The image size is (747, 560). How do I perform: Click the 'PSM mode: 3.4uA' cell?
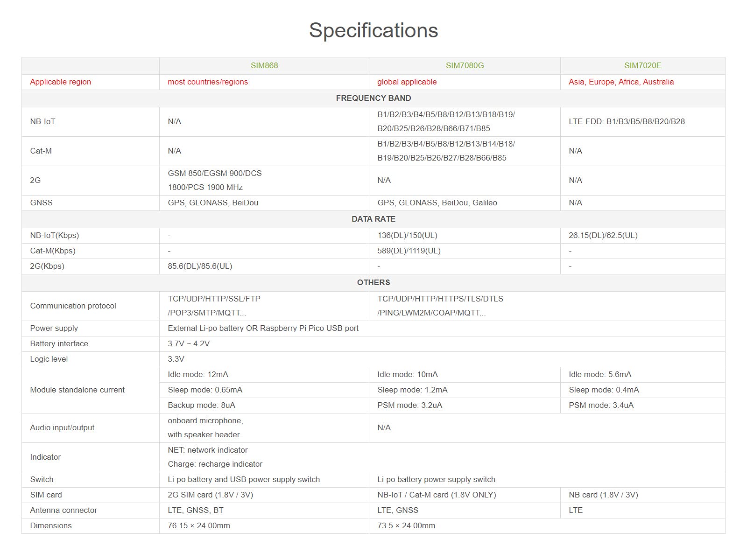[601, 405]
